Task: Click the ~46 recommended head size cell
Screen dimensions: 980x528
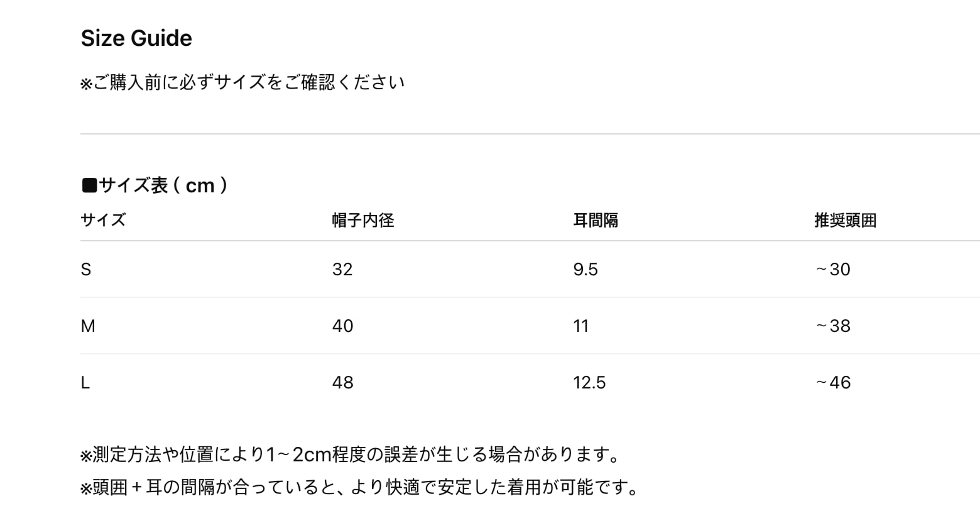Action: click(x=833, y=383)
